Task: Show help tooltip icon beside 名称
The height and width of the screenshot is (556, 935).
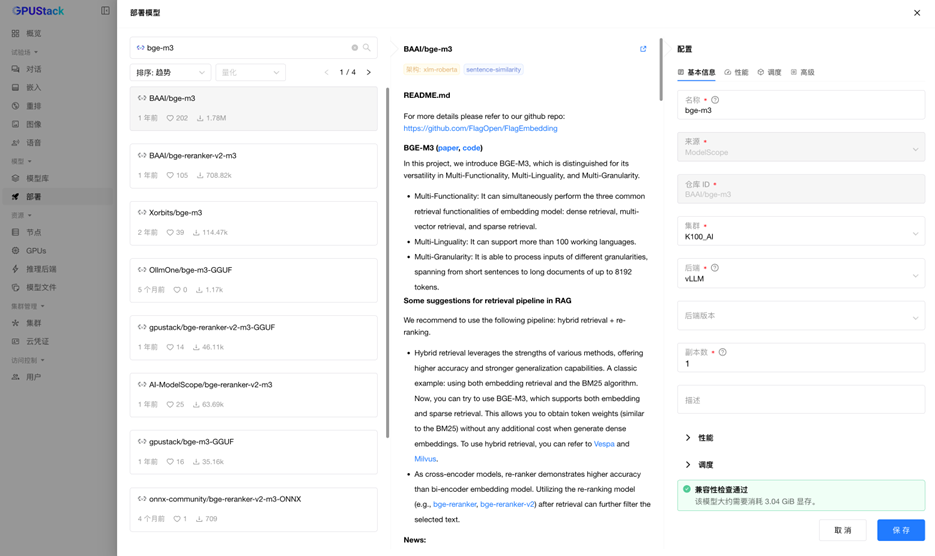Action: point(715,100)
